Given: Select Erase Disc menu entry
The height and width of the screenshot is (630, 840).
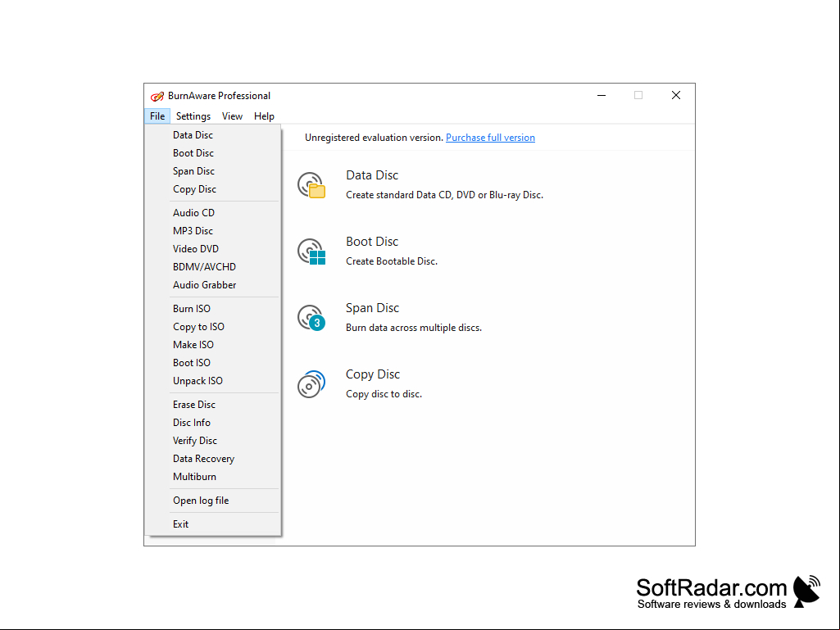Looking at the screenshot, I should click(213, 405).
